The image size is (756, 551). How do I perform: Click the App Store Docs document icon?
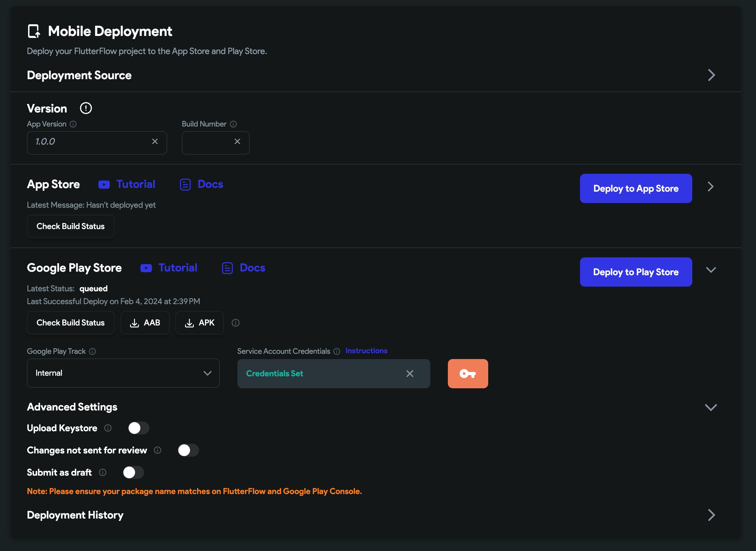click(185, 184)
